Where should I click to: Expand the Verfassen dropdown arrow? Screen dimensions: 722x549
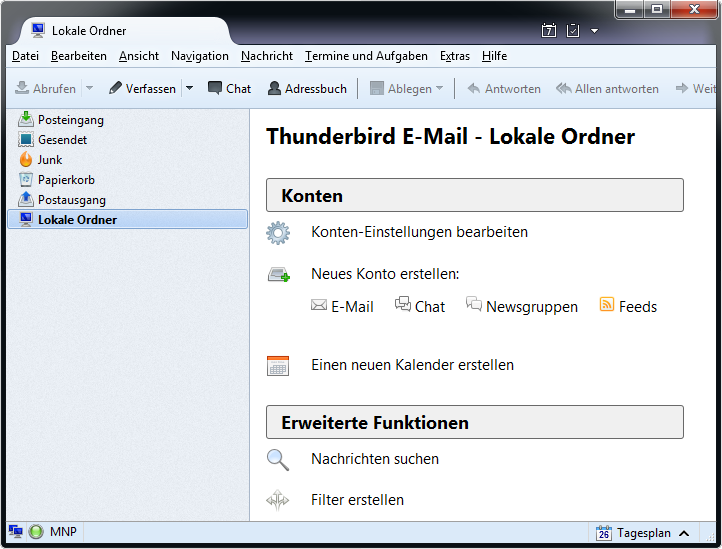coord(190,89)
